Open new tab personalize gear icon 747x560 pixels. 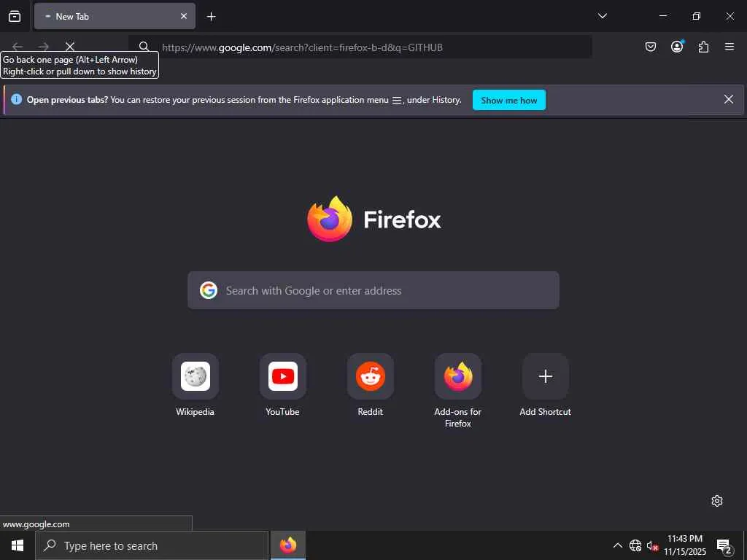pos(717,501)
